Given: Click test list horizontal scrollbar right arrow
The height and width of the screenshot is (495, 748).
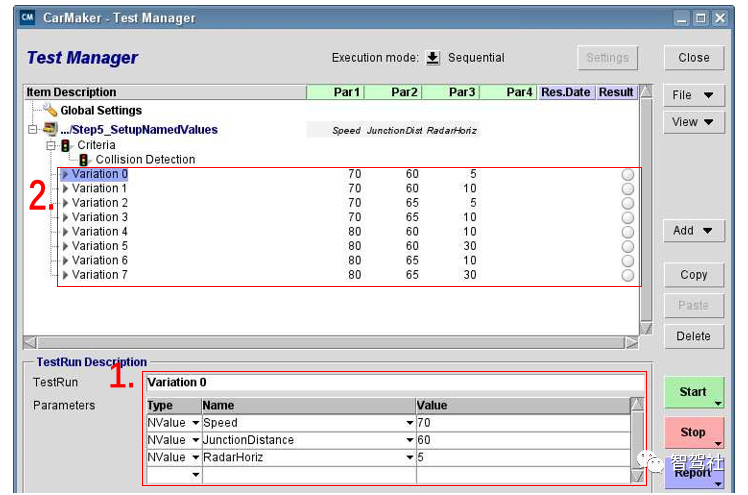Looking at the screenshot, I should 632,342.
